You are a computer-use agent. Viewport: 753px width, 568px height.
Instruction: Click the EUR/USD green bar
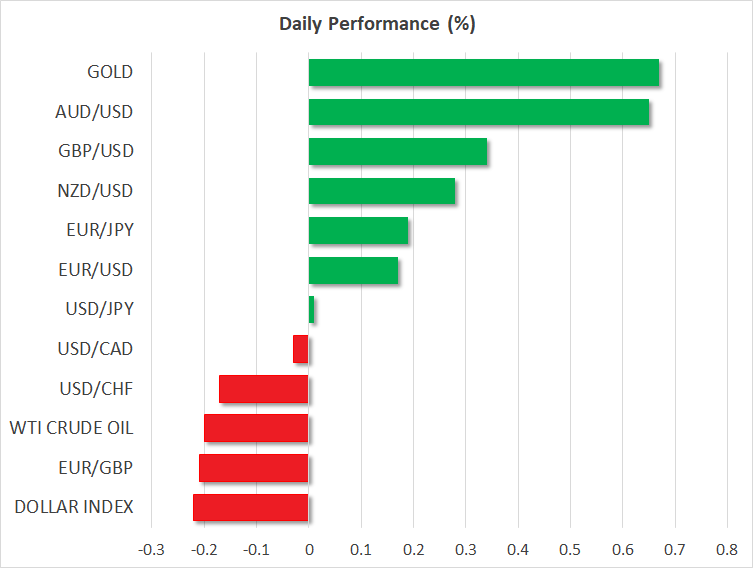[x=353, y=270]
